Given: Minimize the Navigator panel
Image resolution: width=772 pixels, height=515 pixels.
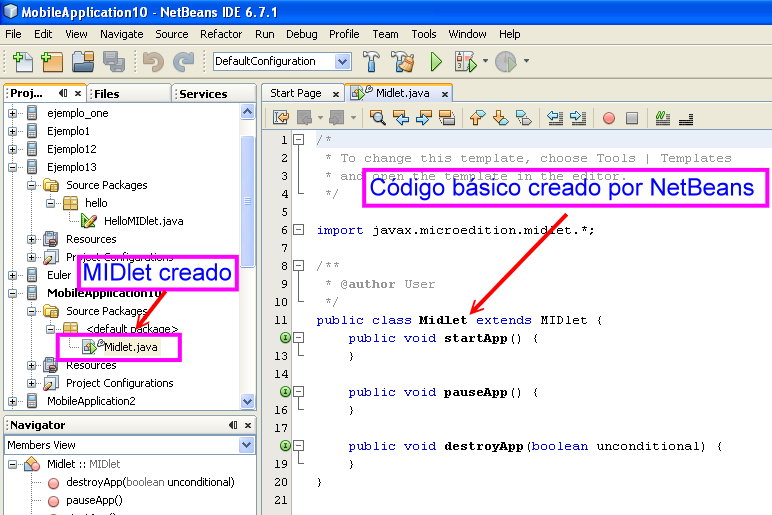Looking at the screenshot, I should 233,425.
